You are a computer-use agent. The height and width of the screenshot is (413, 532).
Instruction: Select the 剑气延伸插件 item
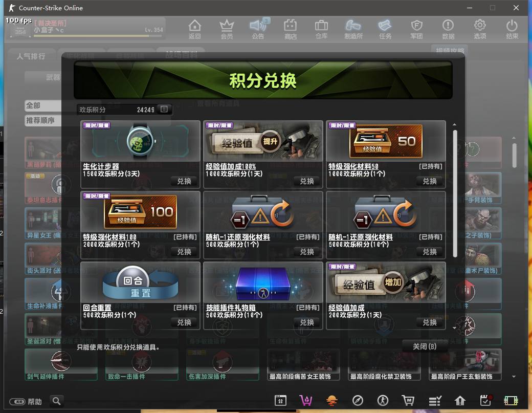coord(61,364)
